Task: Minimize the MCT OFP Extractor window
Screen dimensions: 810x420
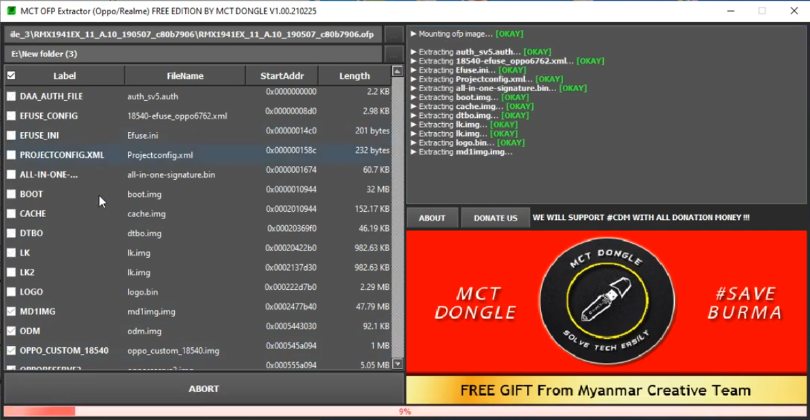Action: tap(730, 11)
